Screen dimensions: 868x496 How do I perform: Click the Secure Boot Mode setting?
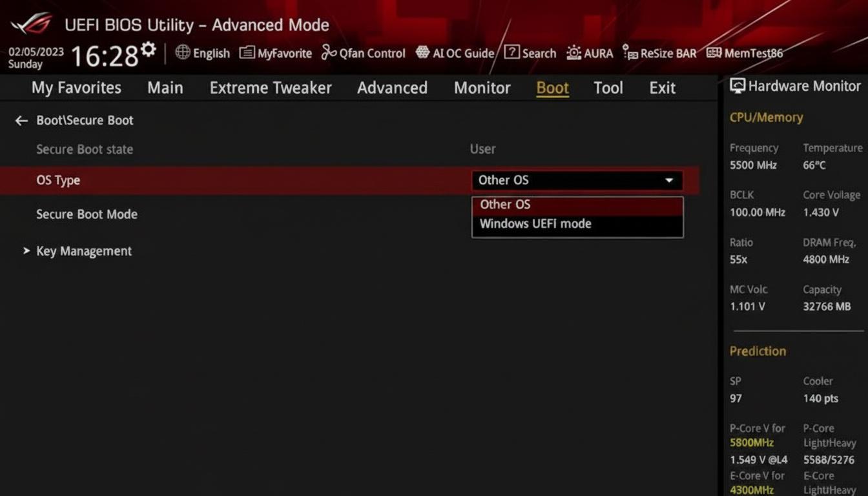click(87, 214)
